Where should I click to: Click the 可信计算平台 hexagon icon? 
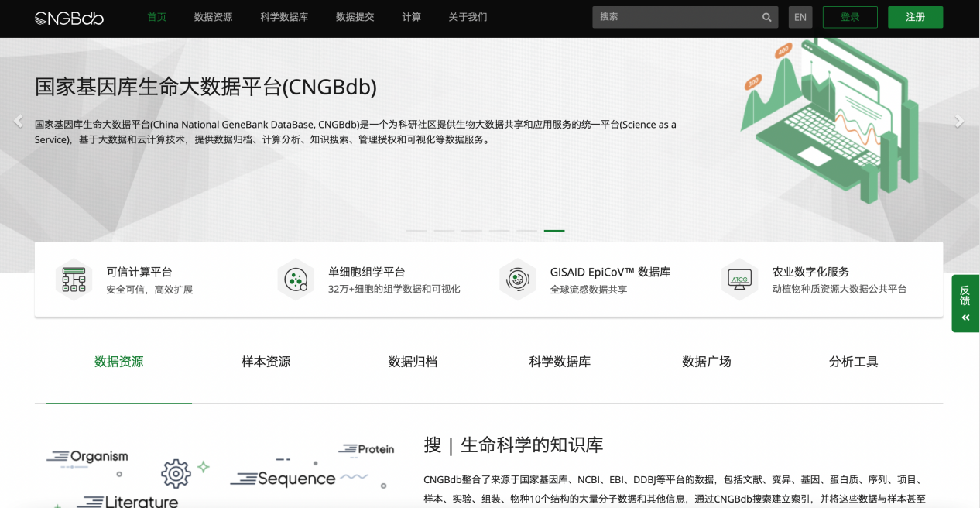tap(74, 280)
